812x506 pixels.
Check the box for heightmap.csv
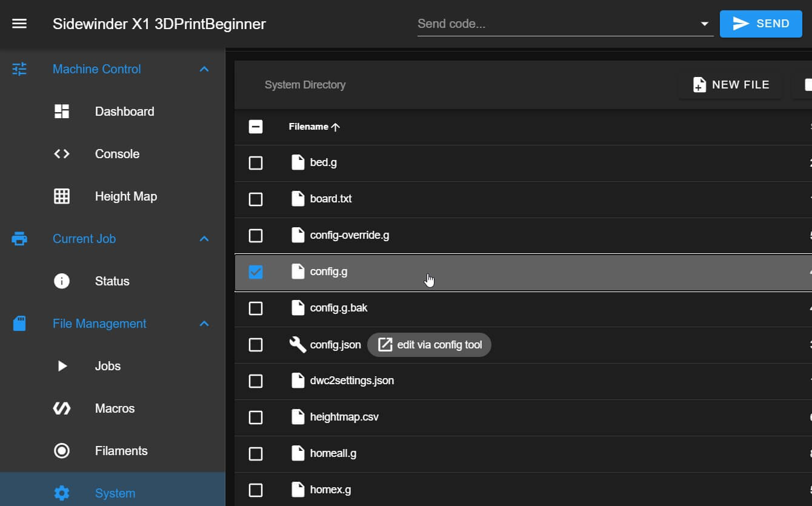256,418
